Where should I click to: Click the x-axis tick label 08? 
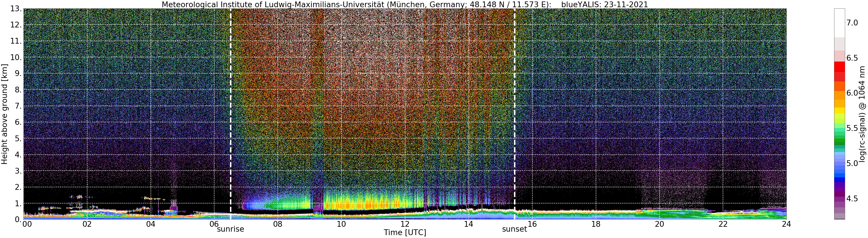click(x=278, y=224)
